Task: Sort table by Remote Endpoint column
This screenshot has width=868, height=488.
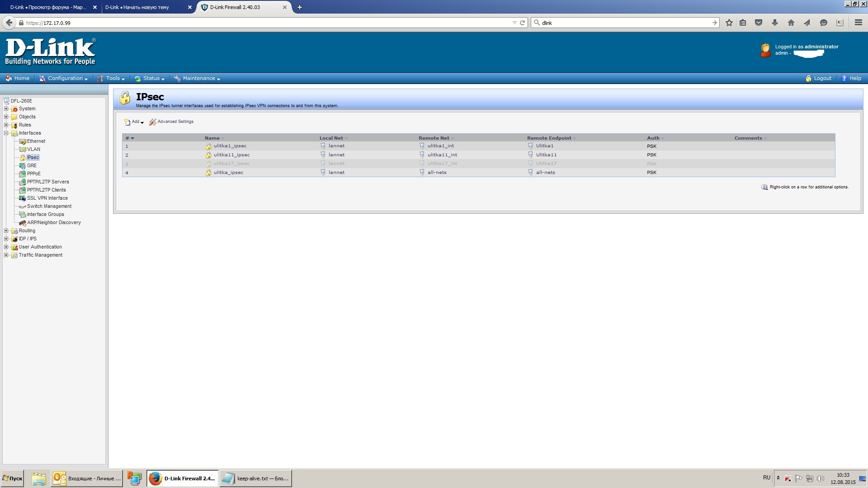Action: click(x=549, y=138)
